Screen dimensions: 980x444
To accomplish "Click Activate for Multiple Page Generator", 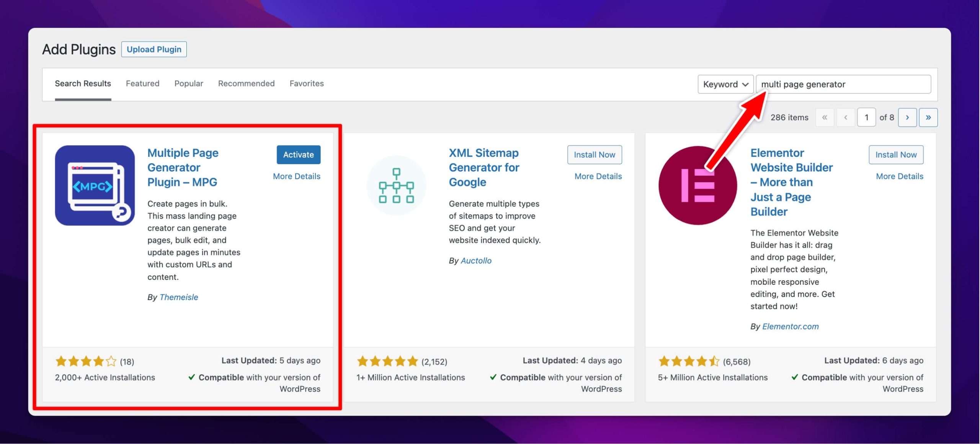I will click(x=298, y=155).
